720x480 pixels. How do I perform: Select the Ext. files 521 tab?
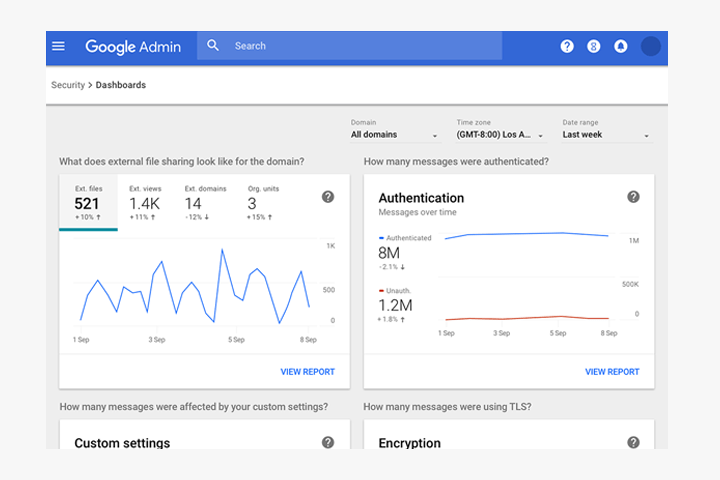pos(88,203)
